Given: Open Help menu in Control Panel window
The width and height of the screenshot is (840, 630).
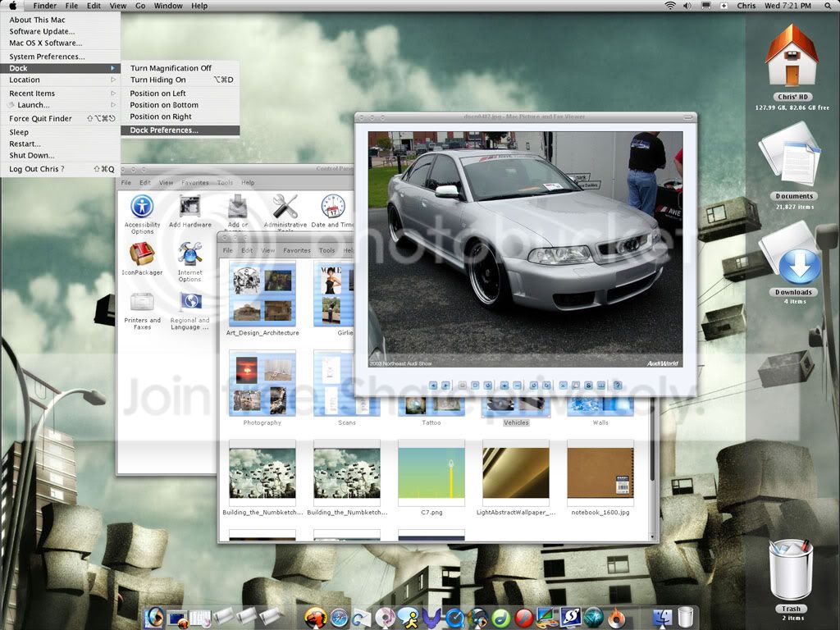Looking at the screenshot, I should [248, 183].
